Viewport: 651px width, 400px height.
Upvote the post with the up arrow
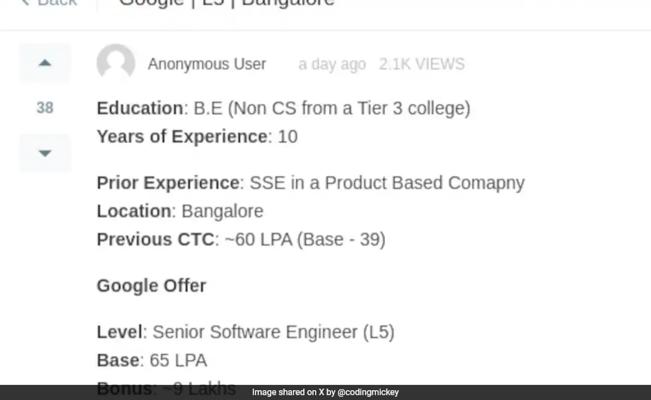[45, 63]
